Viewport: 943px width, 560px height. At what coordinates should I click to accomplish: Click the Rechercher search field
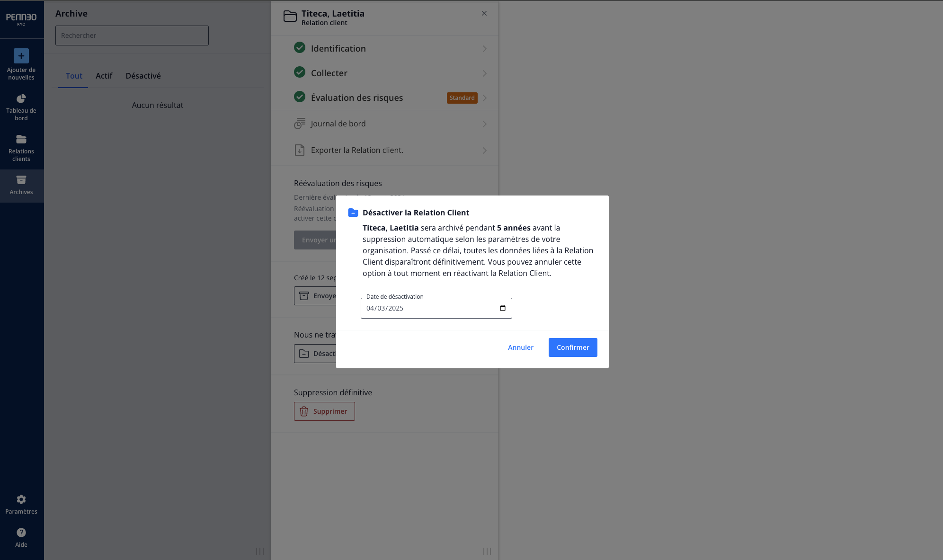pyautogui.click(x=132, y=36)
